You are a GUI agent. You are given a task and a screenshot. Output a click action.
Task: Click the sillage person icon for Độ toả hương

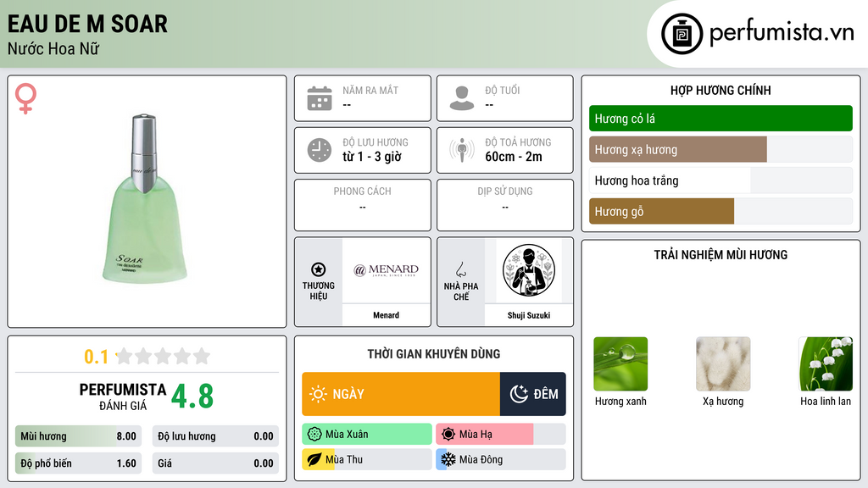tap(462, 150)
